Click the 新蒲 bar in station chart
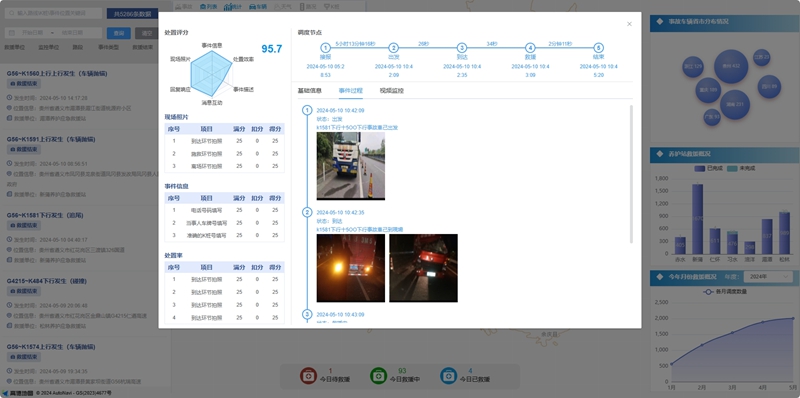800x398 pixels. (x=697, y=219)
